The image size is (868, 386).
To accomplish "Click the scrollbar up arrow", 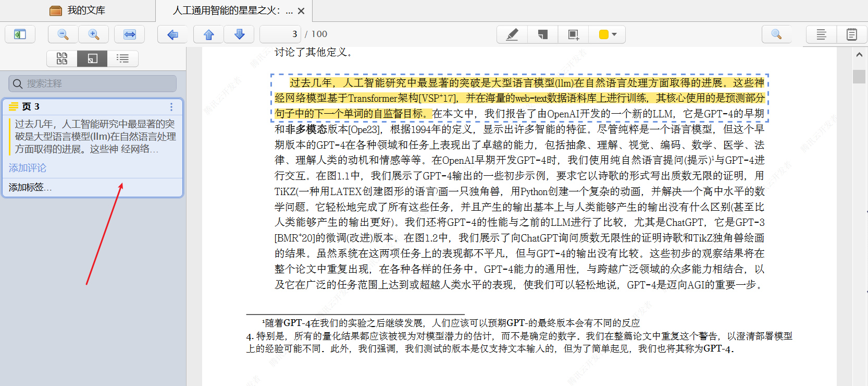I will tap(859, 54).
